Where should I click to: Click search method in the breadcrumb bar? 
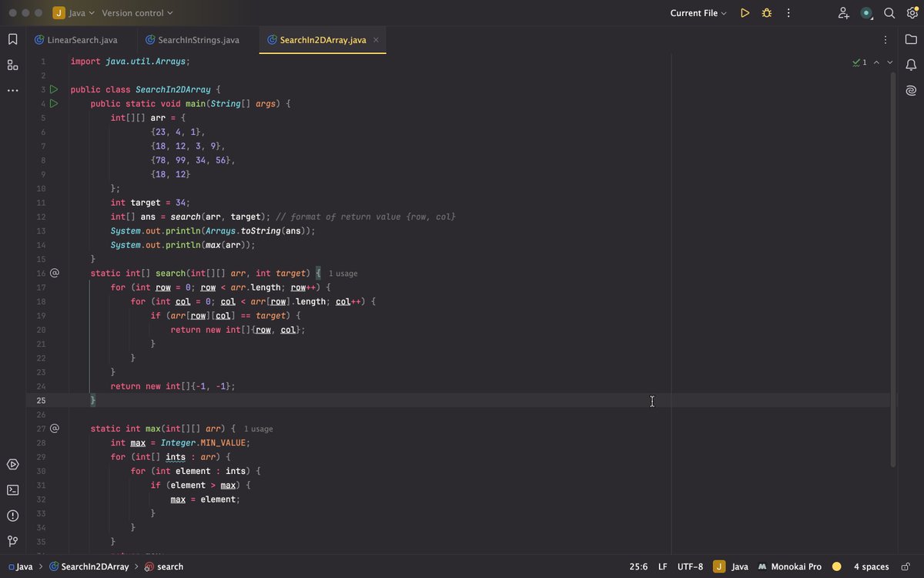tap(164, 566)
